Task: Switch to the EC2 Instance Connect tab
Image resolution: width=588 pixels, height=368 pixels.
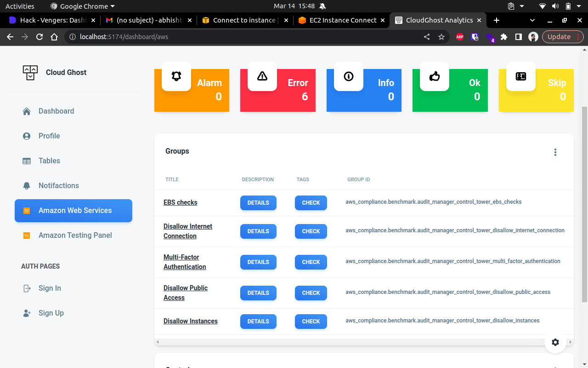Action: [341, 20]
